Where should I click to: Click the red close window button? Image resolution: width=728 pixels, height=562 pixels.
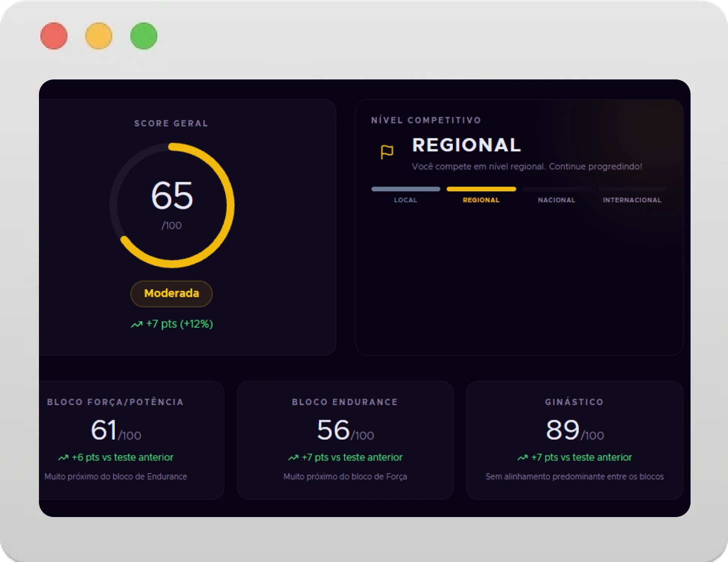tap(54, 36)
